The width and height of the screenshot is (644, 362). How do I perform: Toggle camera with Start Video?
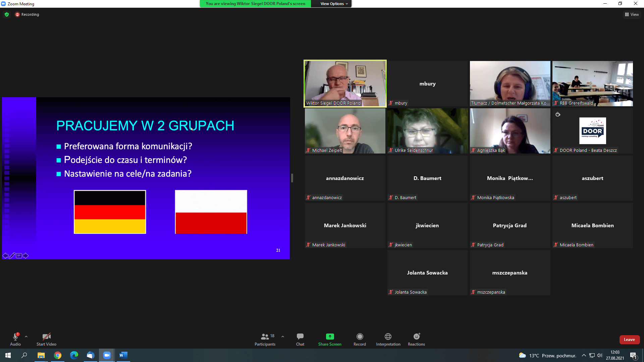[46, 339]
